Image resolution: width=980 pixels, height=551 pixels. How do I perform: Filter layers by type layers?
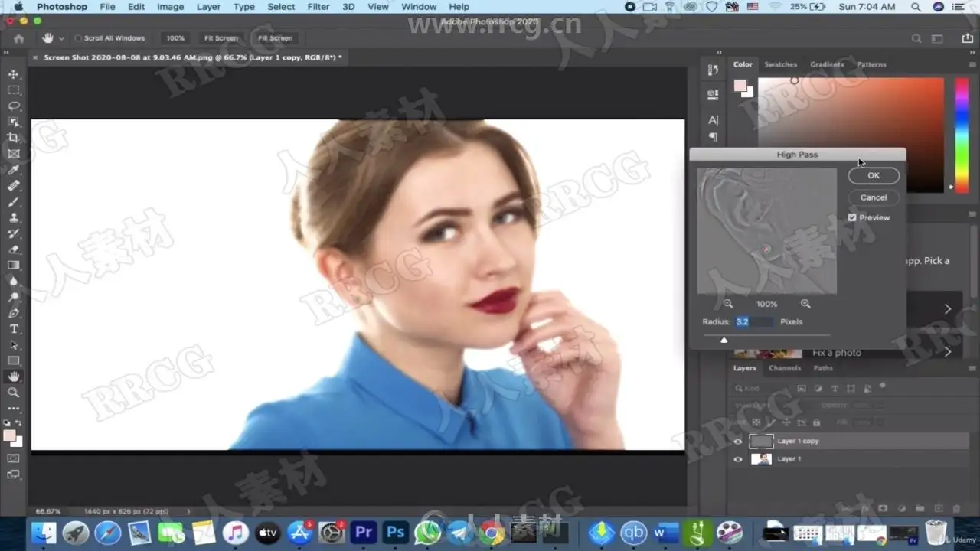835,388
